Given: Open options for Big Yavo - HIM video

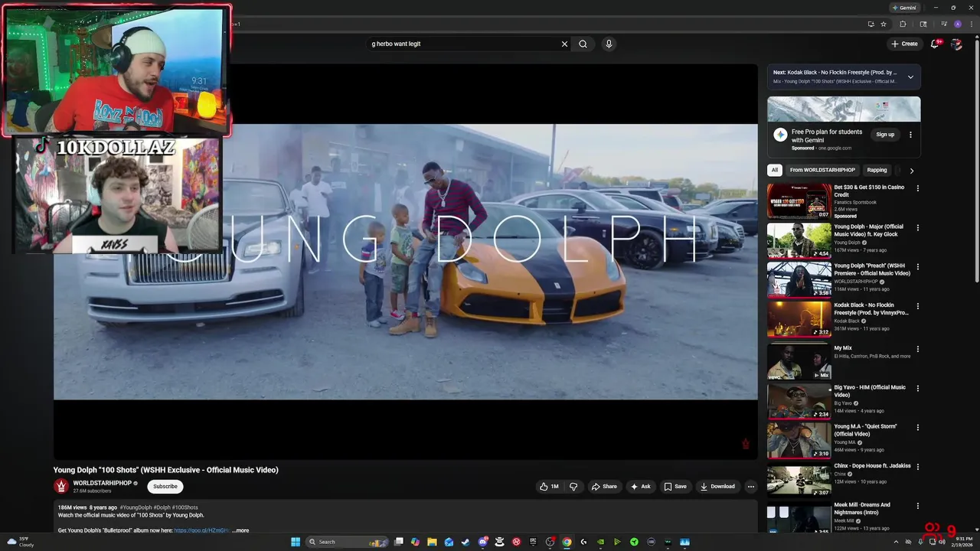Looking at the screenshot, I should pos(918,388).
